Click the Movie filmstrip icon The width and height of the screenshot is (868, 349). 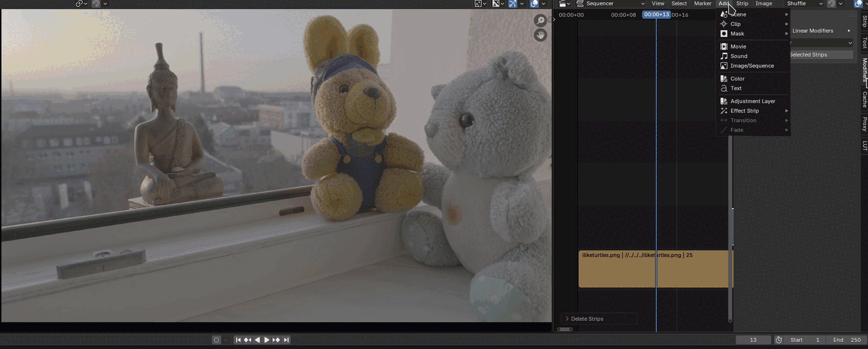pos(724,46)
